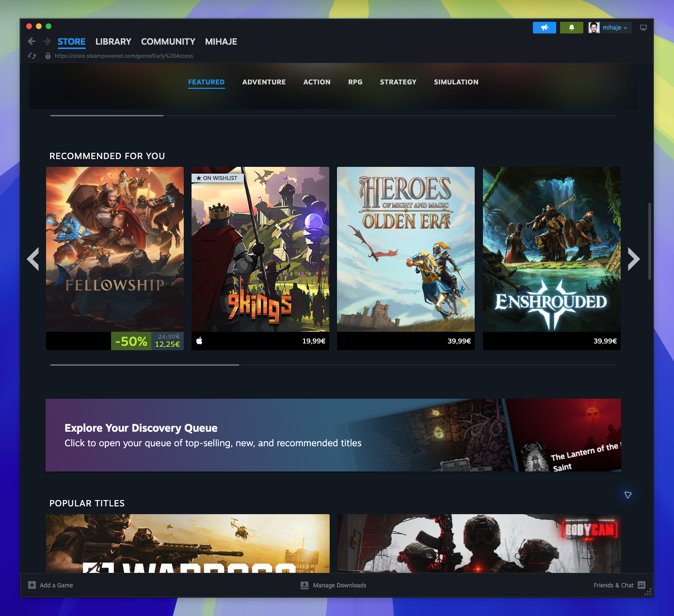The height and width of the screenshot is (616, 674).
Task: Click the RECOMMENDED FOR YOU heading
Action: 107,156
